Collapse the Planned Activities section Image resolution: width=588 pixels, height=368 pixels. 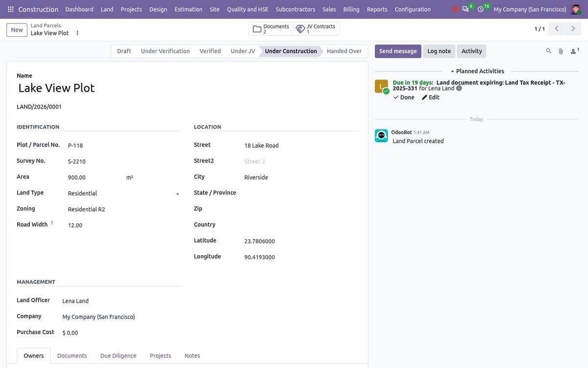[x=477, y=71]
